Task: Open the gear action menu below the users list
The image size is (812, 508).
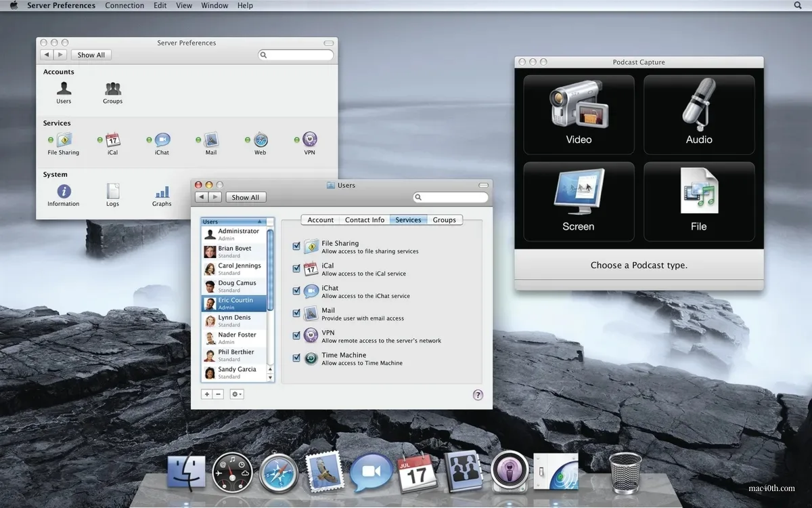Action: 236,394
